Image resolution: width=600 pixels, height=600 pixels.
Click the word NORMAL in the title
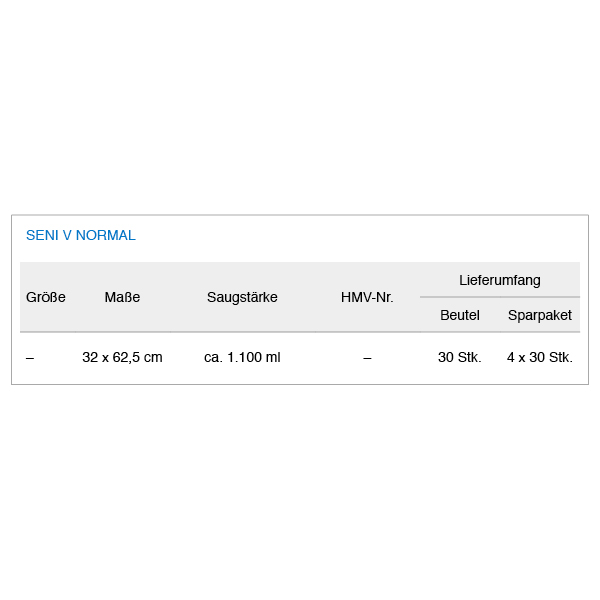pyautogui.click(x=106, y=235)
